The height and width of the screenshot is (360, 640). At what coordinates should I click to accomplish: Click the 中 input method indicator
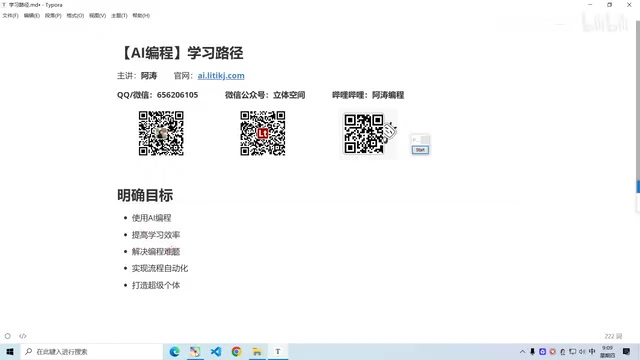[592, 351]
